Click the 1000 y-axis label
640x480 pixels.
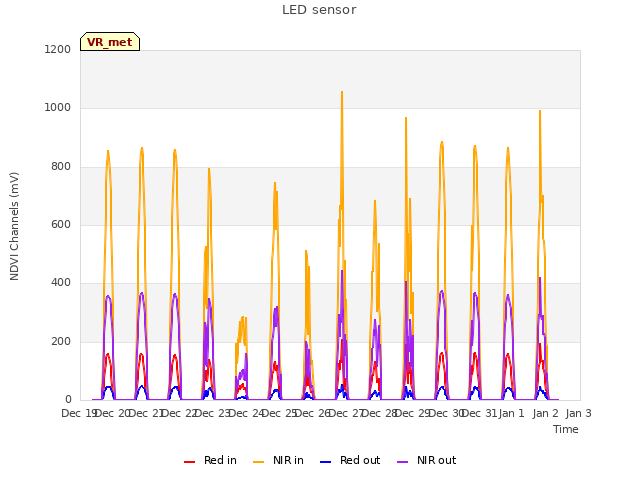pos(58,107)
